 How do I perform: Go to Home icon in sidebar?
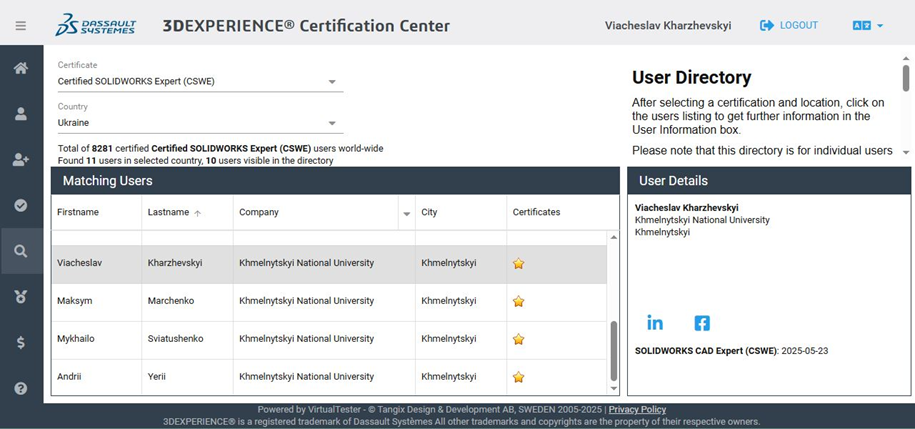tap(21, 68)
